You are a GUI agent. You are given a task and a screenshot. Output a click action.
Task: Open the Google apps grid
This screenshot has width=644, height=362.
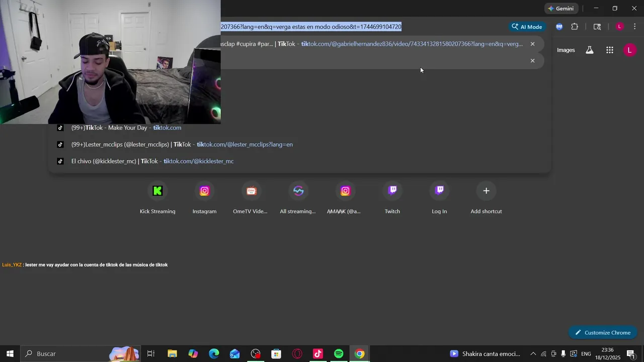610,50
